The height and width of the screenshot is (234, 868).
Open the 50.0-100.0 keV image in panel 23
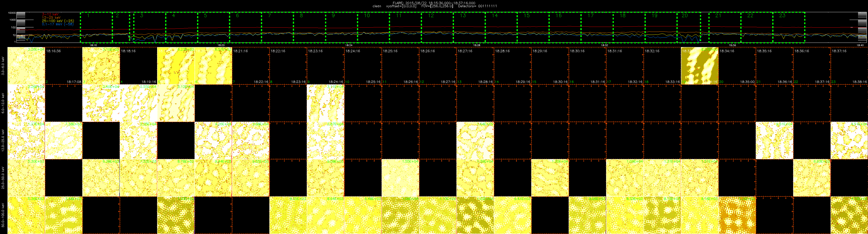point(849,215)
